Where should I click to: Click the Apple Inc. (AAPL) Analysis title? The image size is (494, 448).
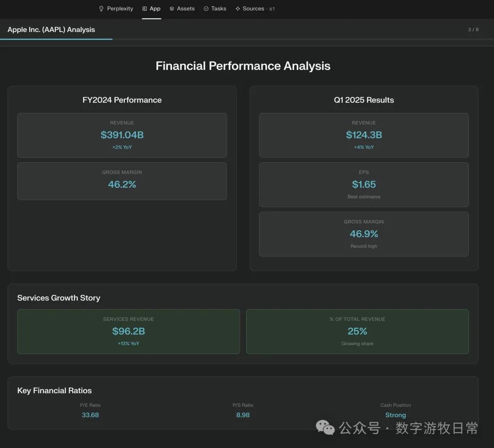(51, 30)
